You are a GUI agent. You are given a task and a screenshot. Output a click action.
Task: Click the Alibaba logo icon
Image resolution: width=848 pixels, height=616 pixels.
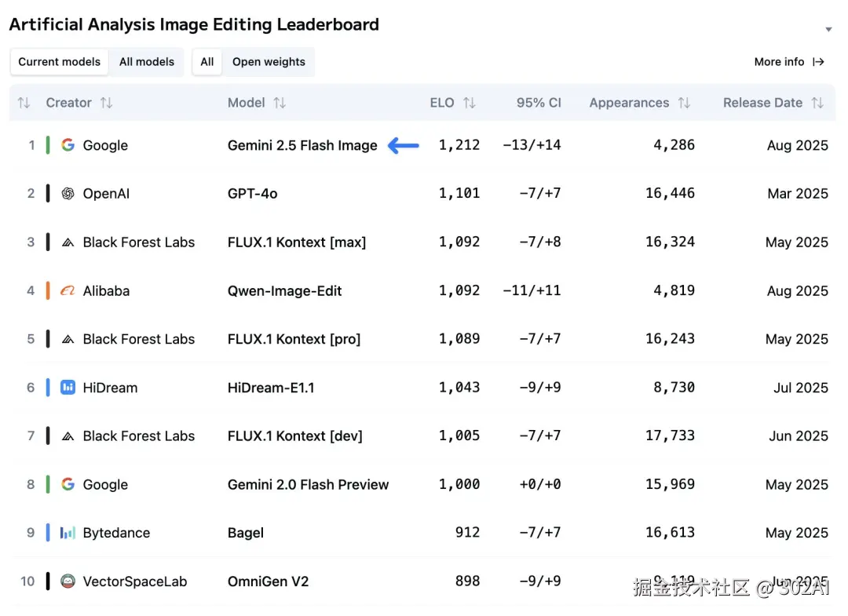pos(68,290)
